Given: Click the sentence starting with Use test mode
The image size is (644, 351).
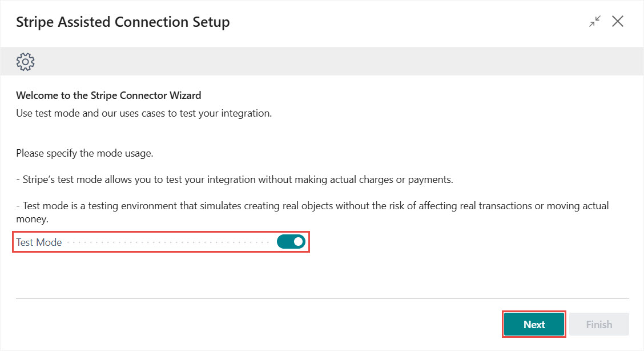Looking at the screenshot, I should (x=143, y=113).
